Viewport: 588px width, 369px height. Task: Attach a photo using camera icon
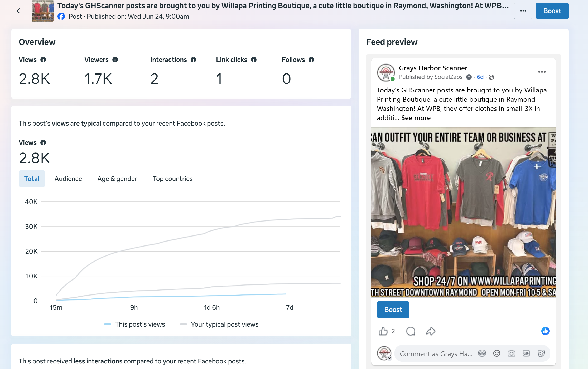pyautogui.click(x=511, y=353)
